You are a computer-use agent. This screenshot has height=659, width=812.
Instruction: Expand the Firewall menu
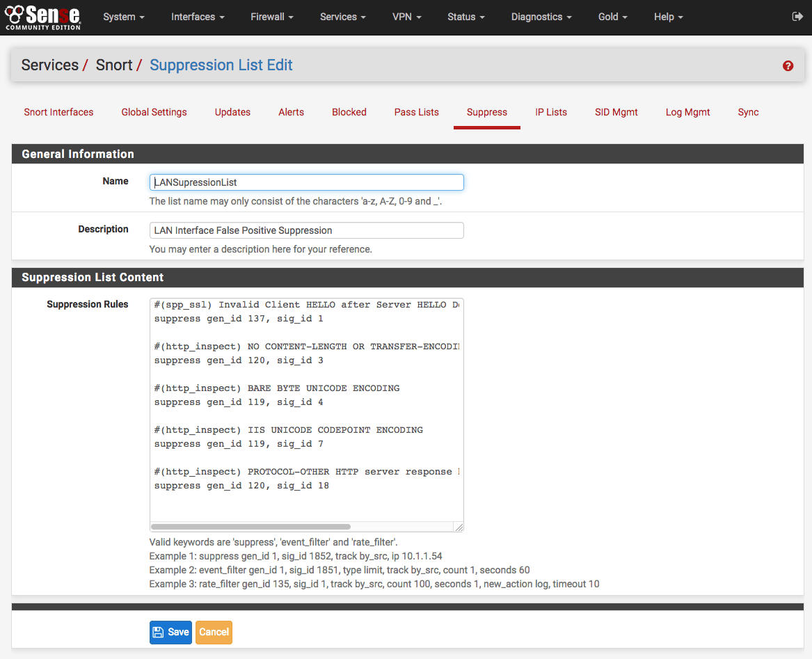pos(271,17)
